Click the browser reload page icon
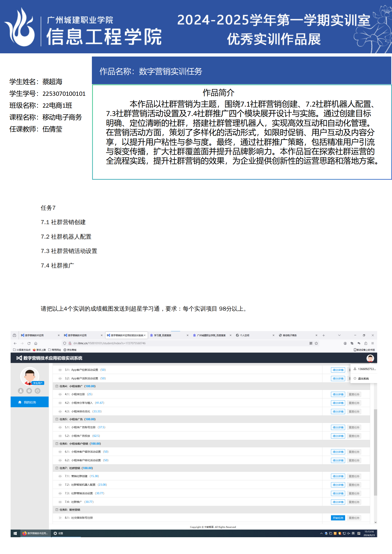The image size is (392, 554). pos(29,343)
